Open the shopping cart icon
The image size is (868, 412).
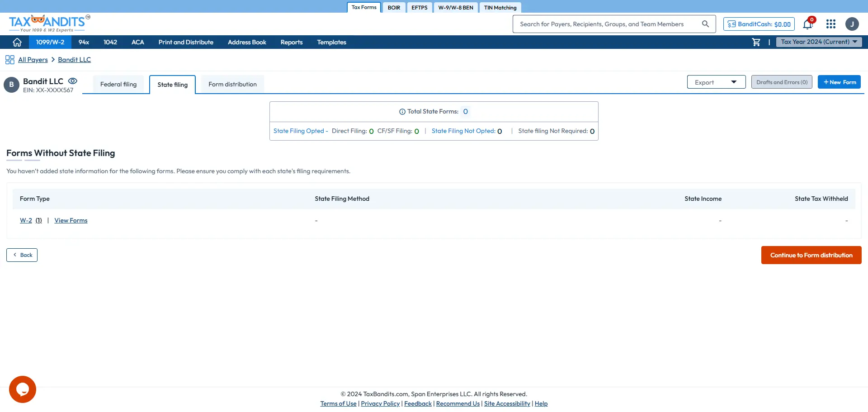(x=756, y=42)
